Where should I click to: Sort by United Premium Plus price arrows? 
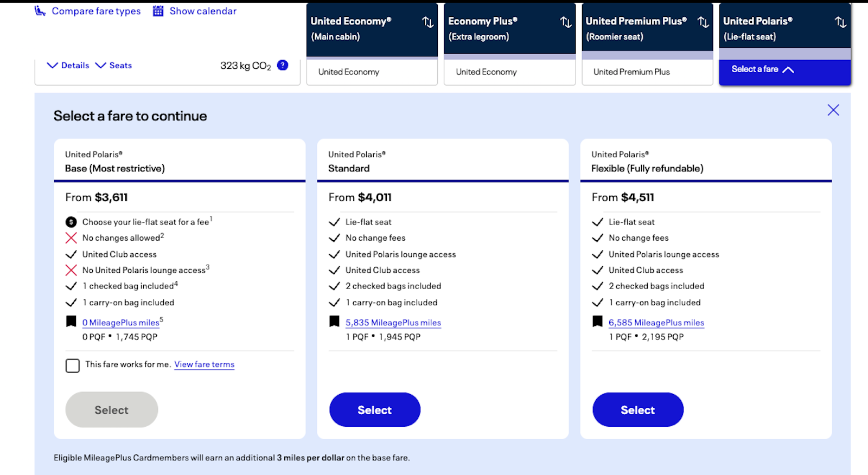[703, 22]
